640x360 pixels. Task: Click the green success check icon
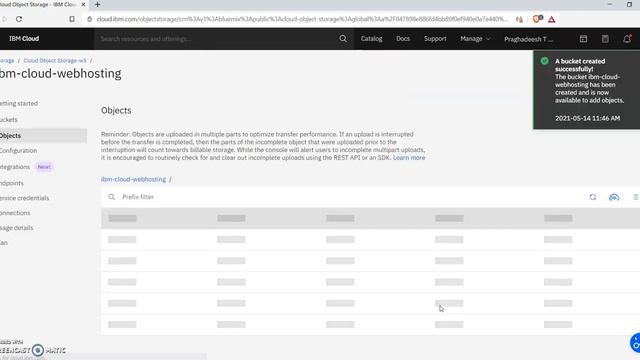coord(544,61)
